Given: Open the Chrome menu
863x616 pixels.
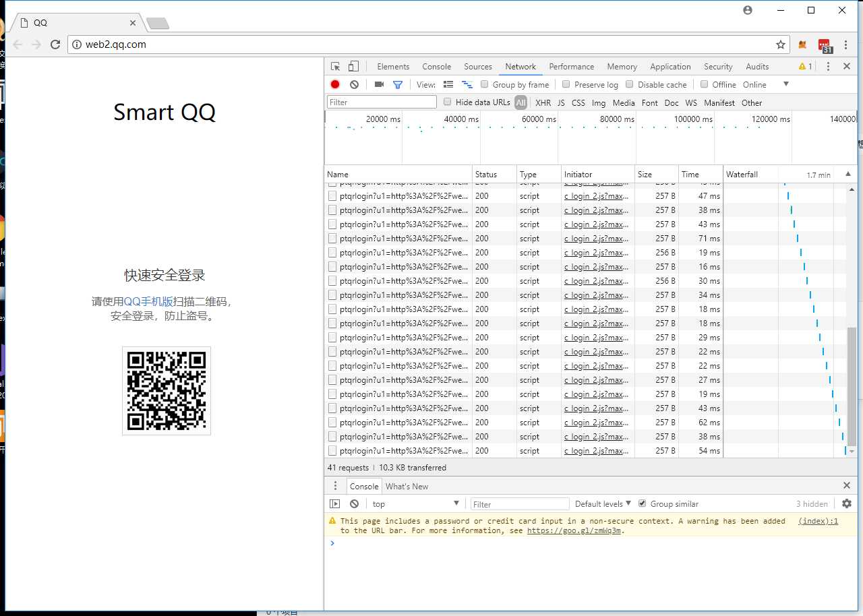Looking at the screenshot, I should tap(846, 44).
